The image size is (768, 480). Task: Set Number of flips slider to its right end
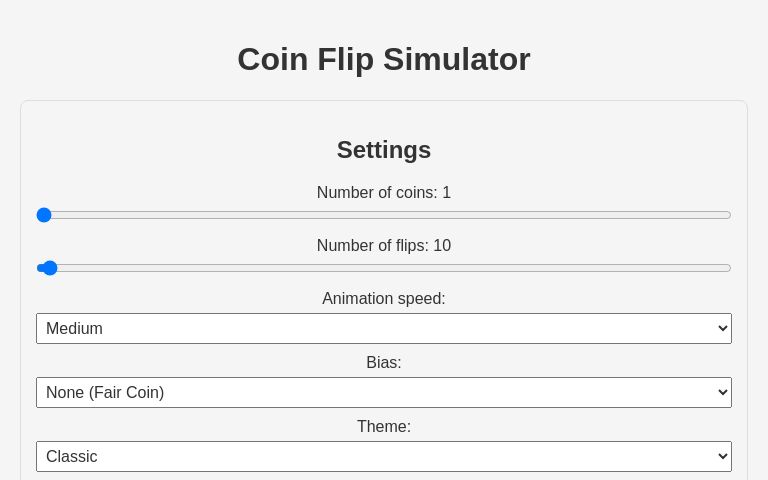pos(730,268)
